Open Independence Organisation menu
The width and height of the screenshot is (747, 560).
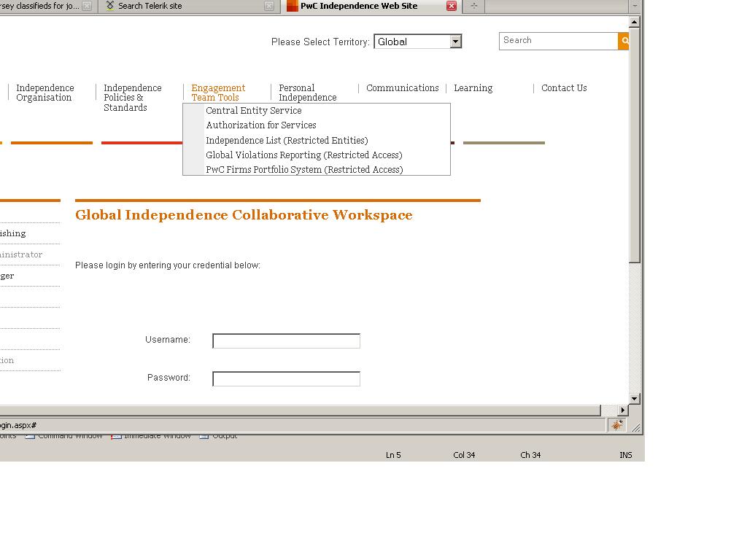(x=44, y=93)
